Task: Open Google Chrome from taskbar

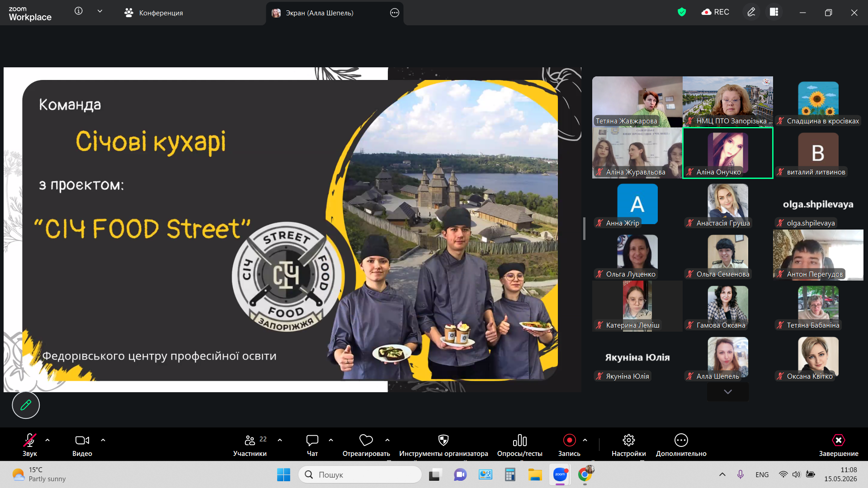Action: (x=585, y=474)
